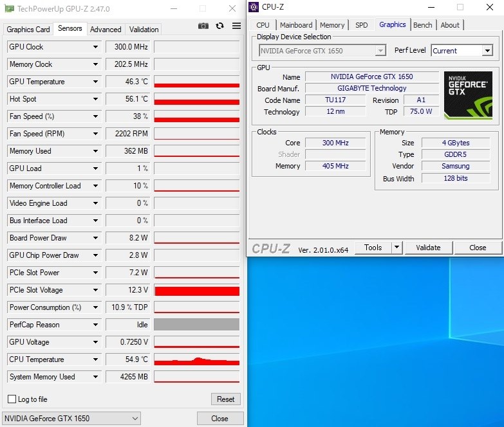Viewport: 504px width, 427px height.
Task: Open the CPU Temperature sensor dropdown
Action: point(95,359)
